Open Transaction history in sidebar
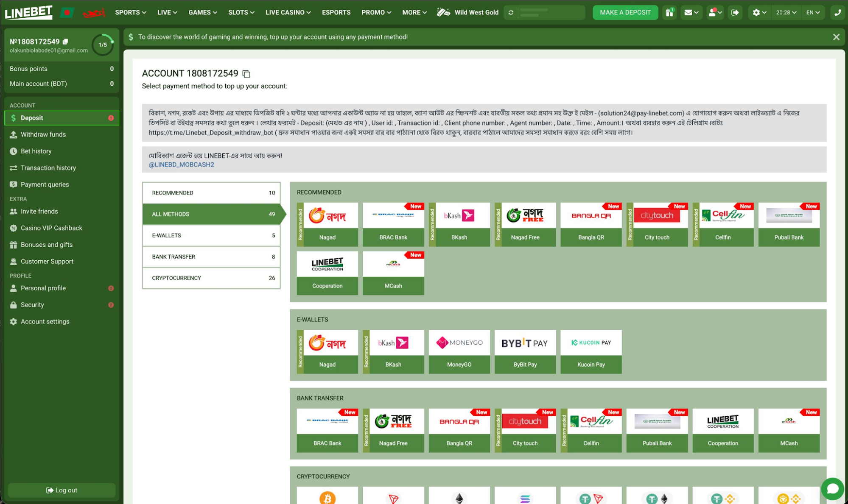Image resolution: width=848 pixels, height=504 pixels. (x=62, y=168)
